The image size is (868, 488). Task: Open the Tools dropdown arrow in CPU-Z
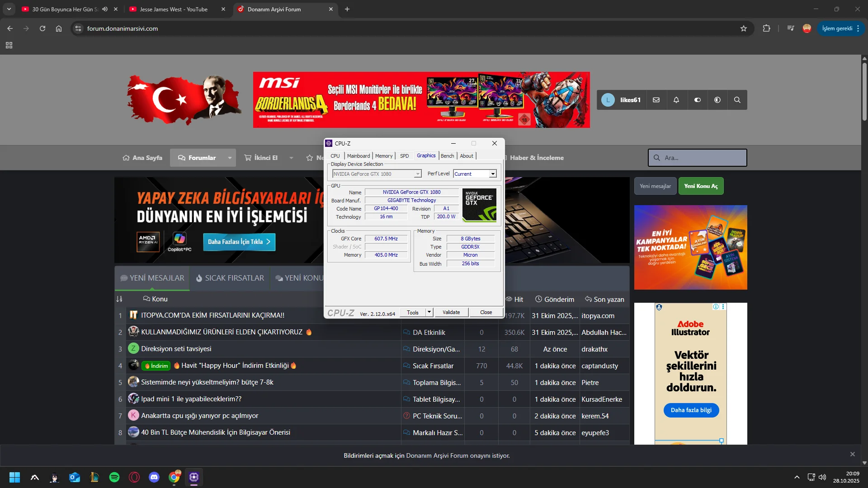pyautogui.click(x=429, y=312)
